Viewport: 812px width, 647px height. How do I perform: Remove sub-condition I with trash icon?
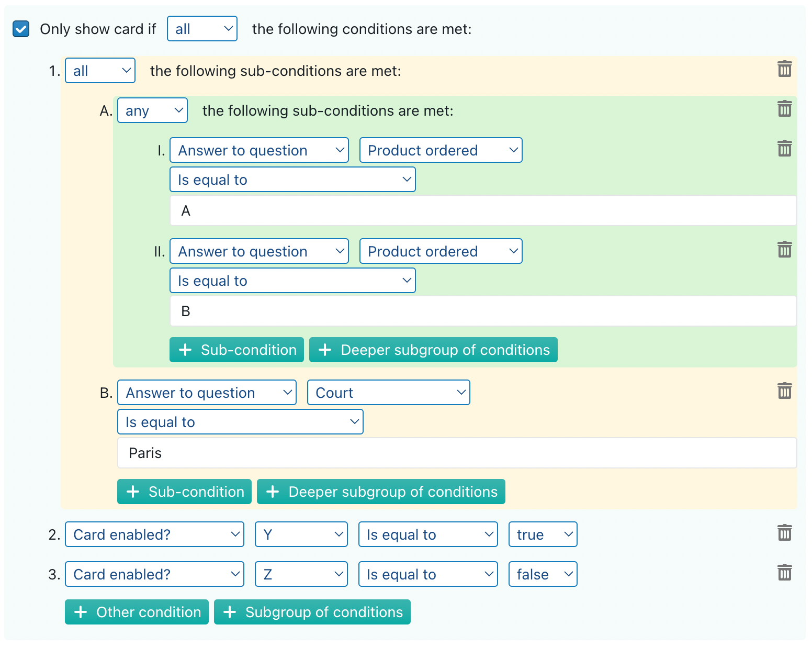pyautogui.click(x=784, y=149)
